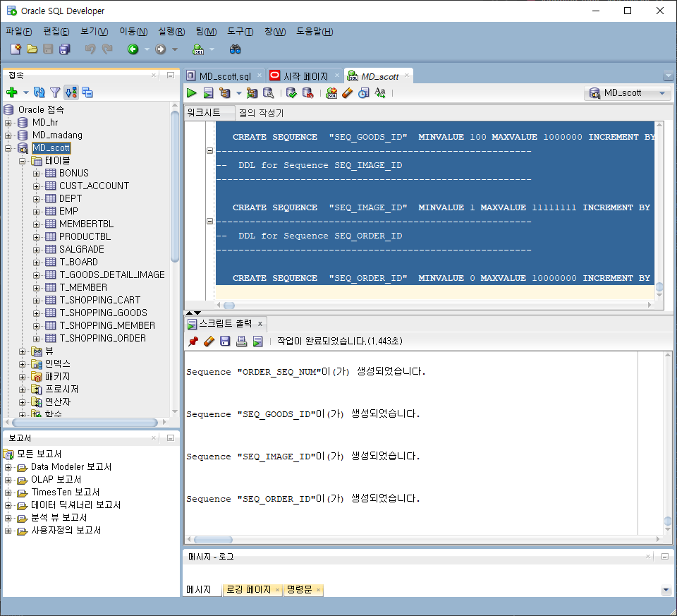The width and height of the screenshot is (677, 616).
Task: Click the editor horizontal scrollbar thumb
Action: tap(229, 306)
